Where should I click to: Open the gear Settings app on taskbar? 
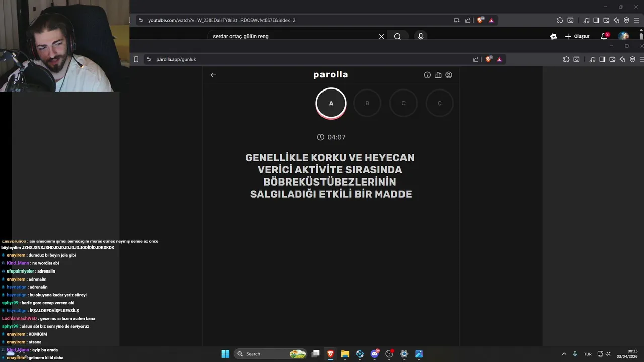[x=404, y=354]
